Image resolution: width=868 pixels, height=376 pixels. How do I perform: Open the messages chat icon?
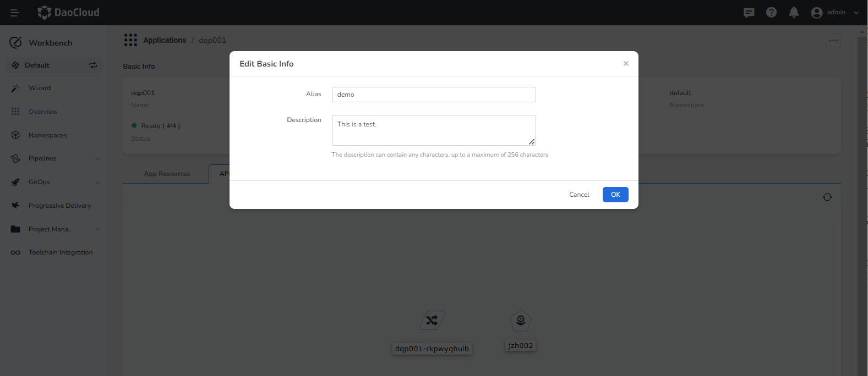[x=749, y=13]
